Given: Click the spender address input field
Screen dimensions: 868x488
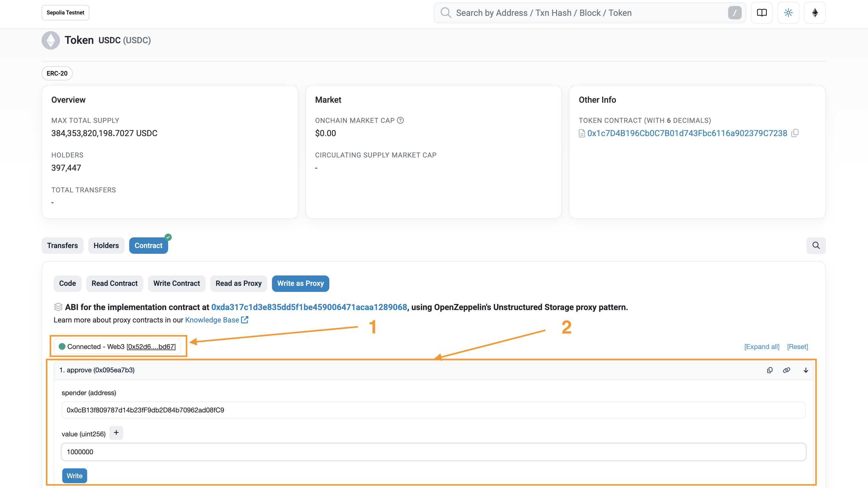Looking at the screenshot, I should (x=433, y=410).
